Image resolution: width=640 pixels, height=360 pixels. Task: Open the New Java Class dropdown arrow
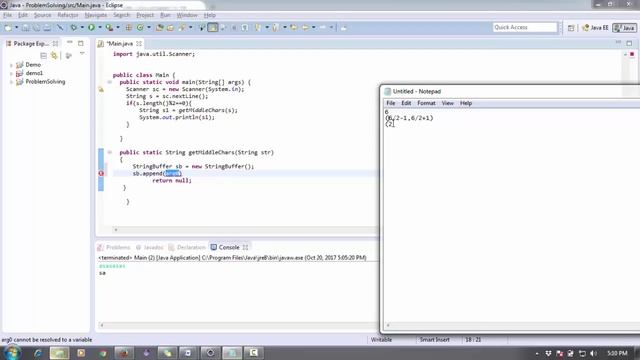click(149, 28)
